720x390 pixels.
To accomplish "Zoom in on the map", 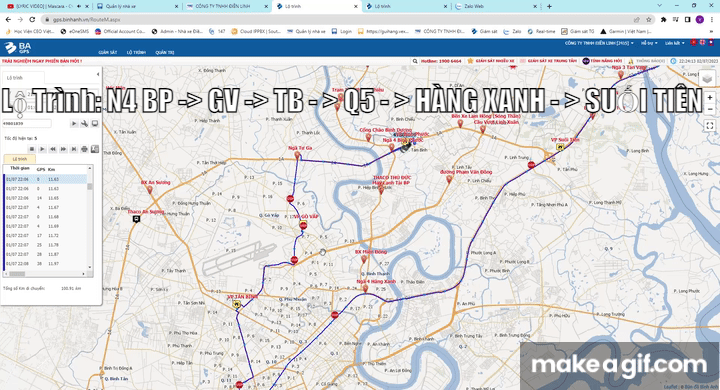I will click(710, 98).
